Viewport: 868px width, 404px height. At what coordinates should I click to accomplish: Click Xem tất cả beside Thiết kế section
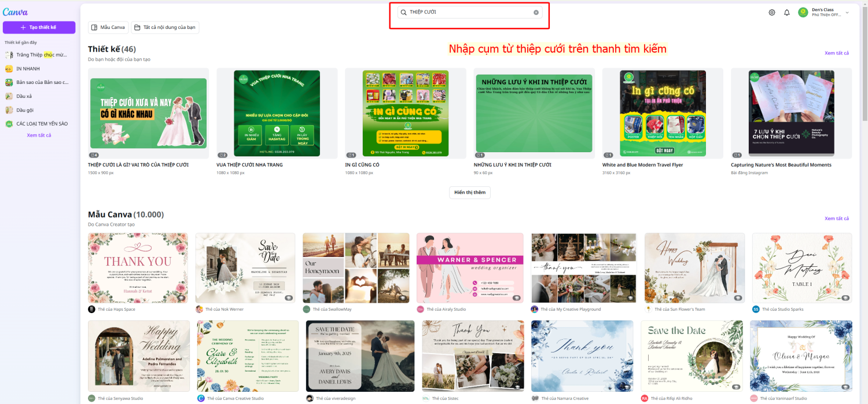(837, 53)
